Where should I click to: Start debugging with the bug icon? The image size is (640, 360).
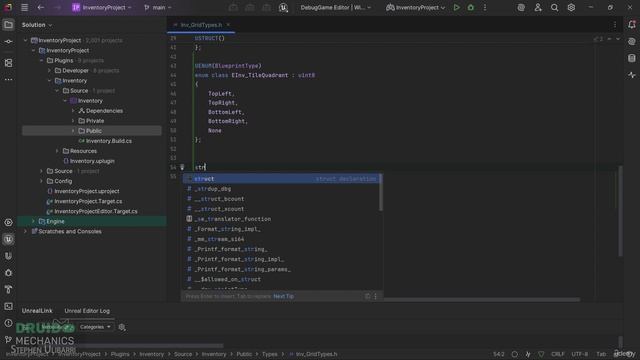tap(471, 7)
